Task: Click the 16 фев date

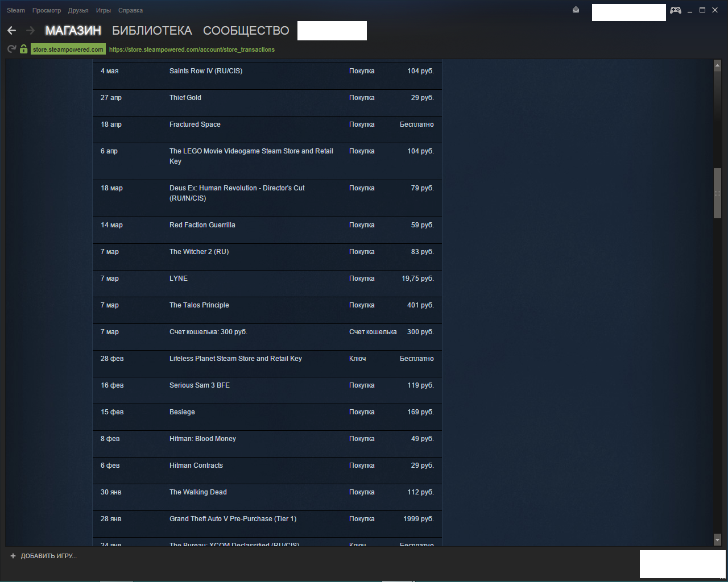Action: click(112, 385)
